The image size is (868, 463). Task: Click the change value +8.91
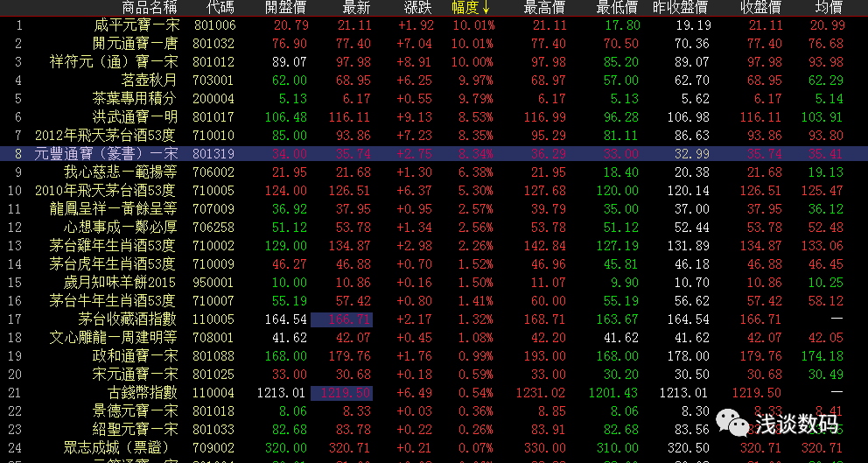point(415,61)
